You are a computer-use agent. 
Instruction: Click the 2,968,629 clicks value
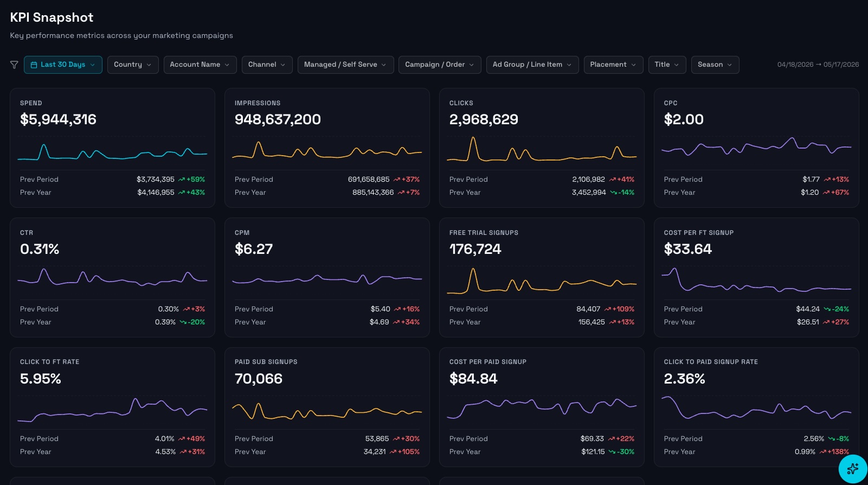click(484, 119)
